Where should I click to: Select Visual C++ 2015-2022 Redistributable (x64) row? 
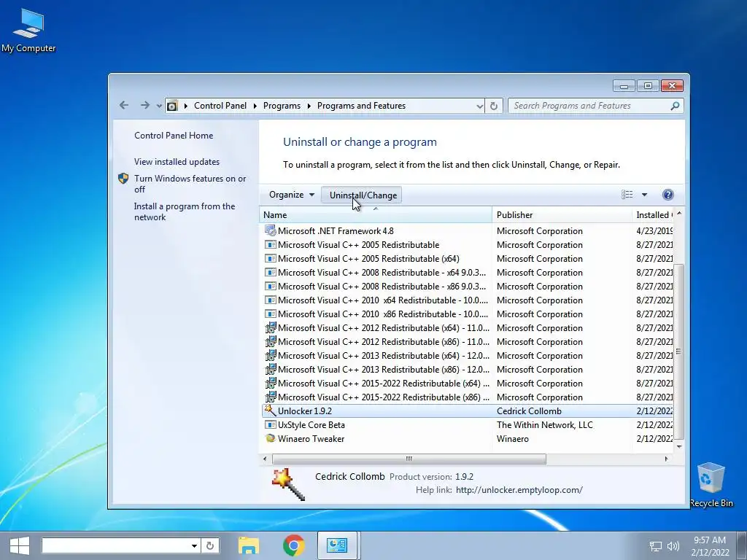tap(467, 383)
